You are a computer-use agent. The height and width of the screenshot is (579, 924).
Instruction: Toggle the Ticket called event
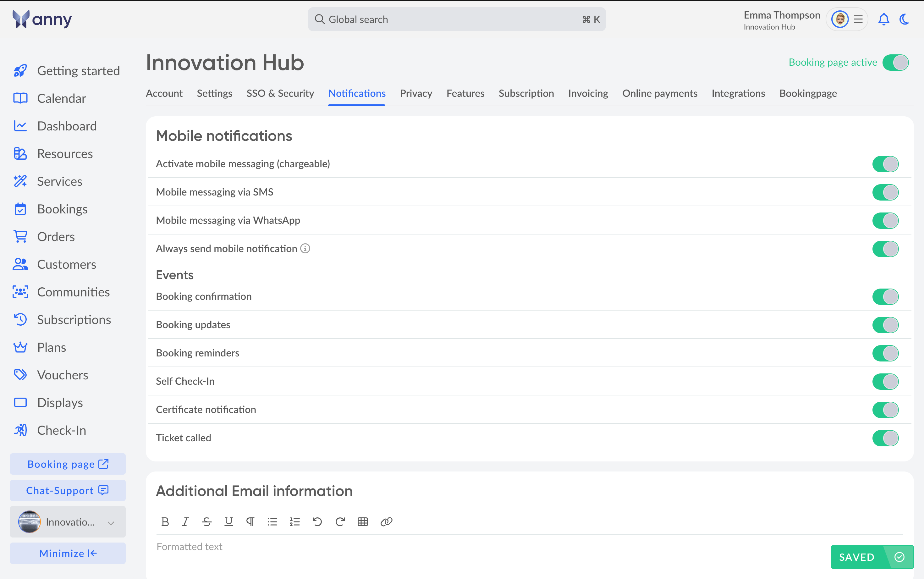(x=885, y=438)
